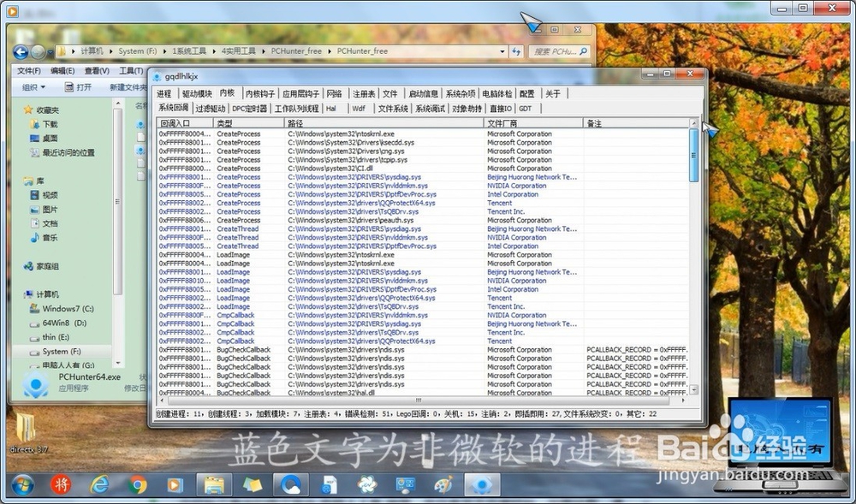Switch to 注册表 tab
The height and width of the screenshot is (504, 856).
pos(364,94)
